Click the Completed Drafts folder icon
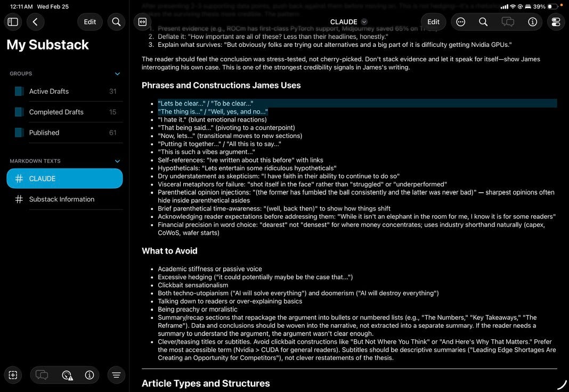 (19, 112)
